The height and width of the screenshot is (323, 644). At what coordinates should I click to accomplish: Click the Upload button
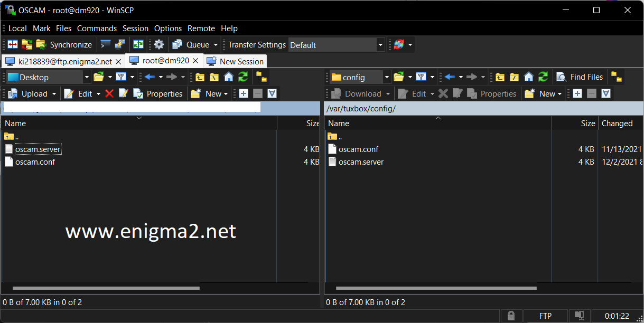click(27, 93)
